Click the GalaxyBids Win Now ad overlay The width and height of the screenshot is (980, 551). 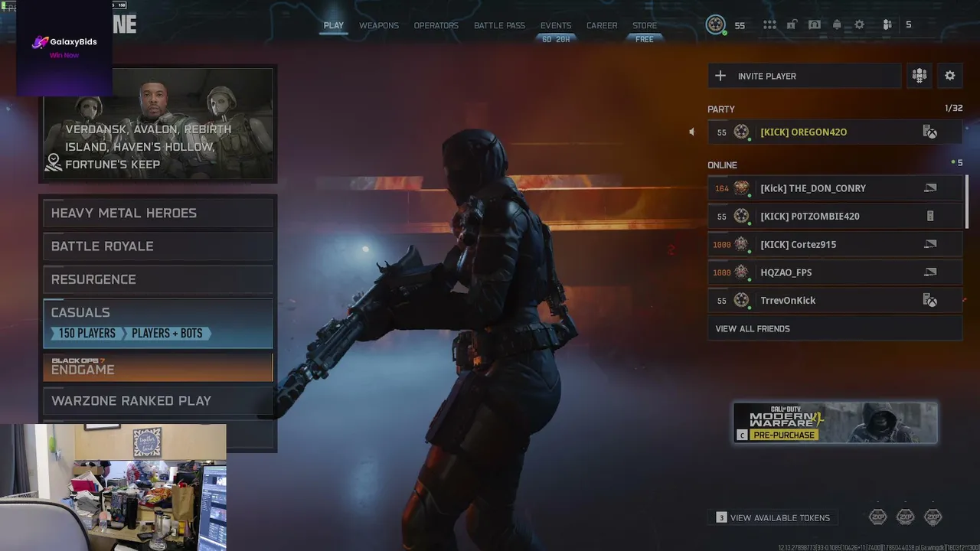(x=64, y=47)
